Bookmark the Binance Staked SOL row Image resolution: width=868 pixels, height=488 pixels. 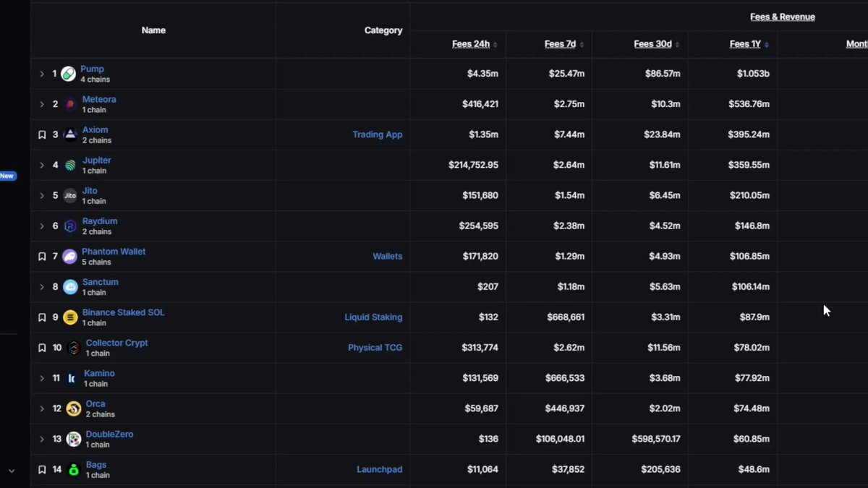pos(42,317)
